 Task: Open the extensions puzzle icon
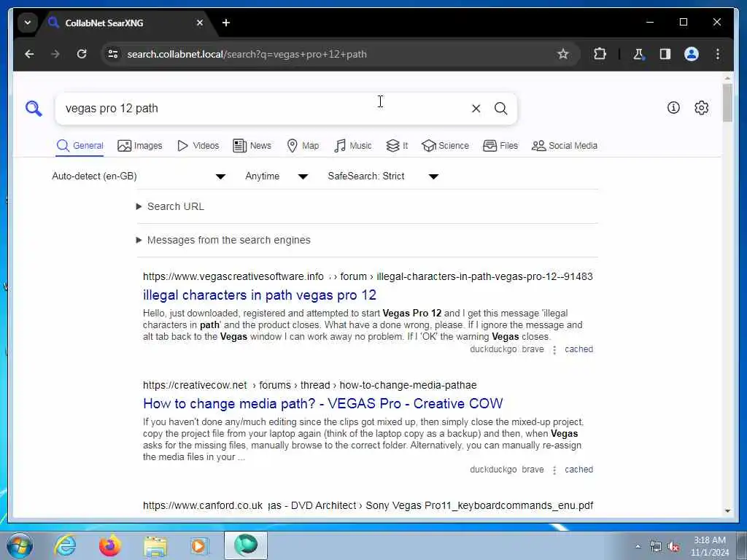[x=600, y=54]
